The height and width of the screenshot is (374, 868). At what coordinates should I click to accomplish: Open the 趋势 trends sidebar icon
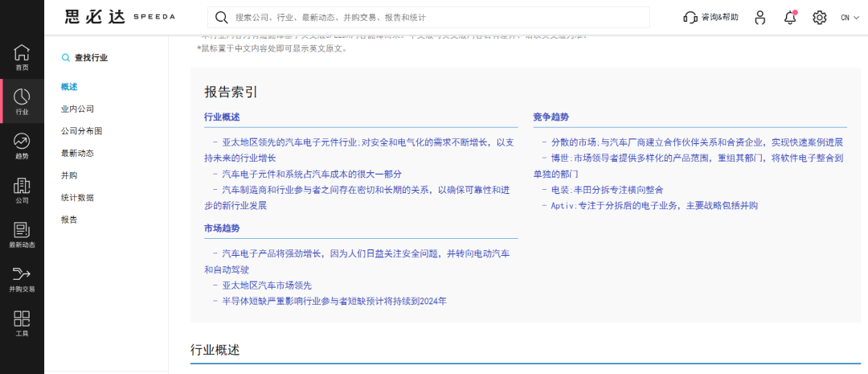click(22, 146)
